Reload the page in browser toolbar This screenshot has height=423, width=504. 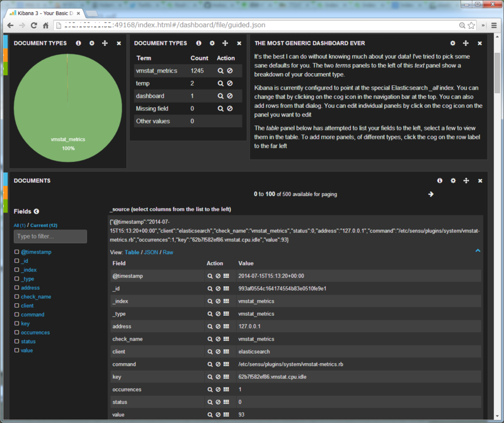click(x=34, y=25)
